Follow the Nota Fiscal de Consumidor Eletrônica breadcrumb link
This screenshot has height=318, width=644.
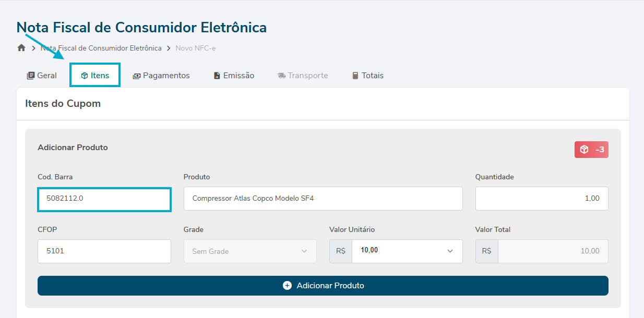(101, 48)
